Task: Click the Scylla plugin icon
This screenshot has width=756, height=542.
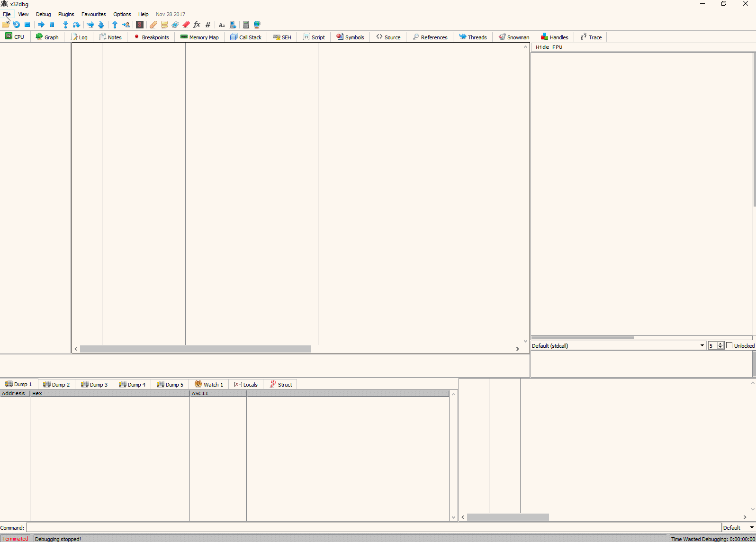Action: (x=140, y=25)
